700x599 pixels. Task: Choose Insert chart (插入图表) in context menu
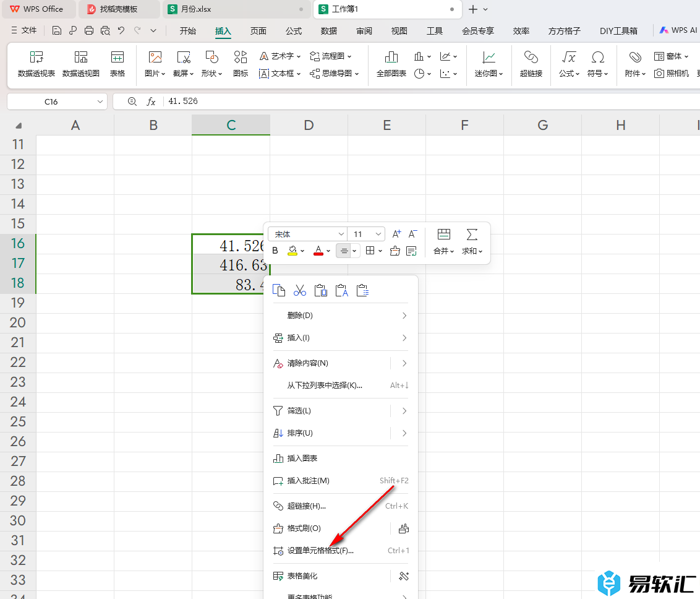coord(341,459)
